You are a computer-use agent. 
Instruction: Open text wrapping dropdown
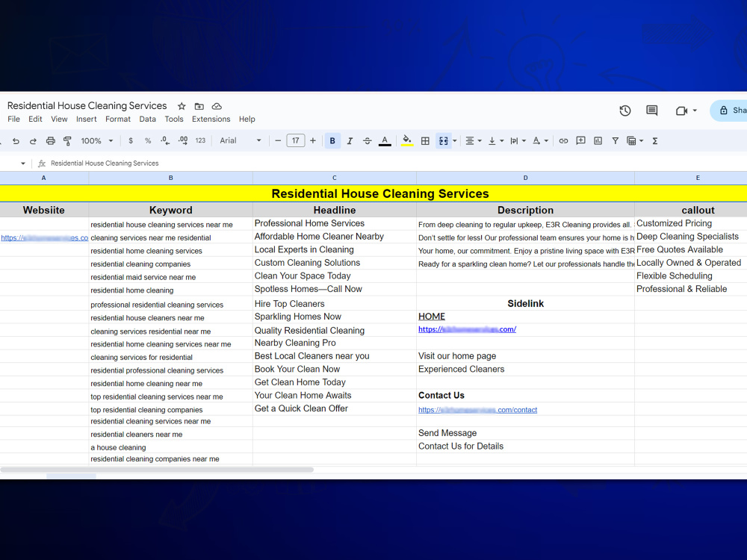pos(518,141)
